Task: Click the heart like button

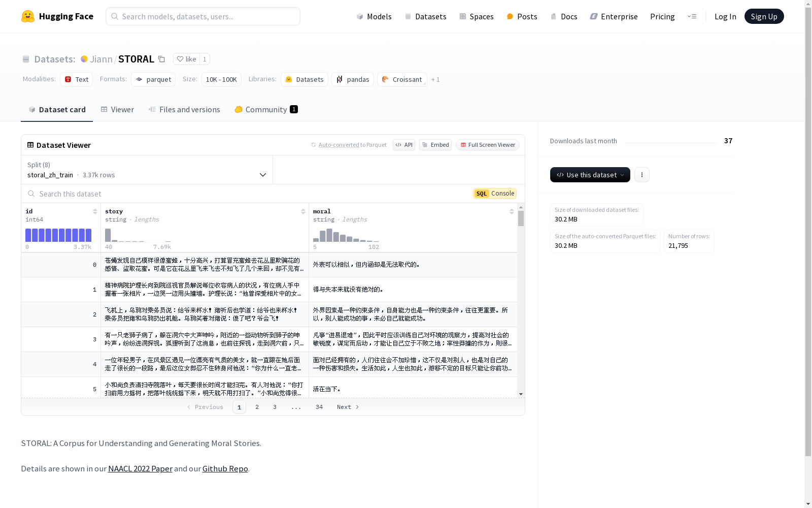Action: [186, 59]
